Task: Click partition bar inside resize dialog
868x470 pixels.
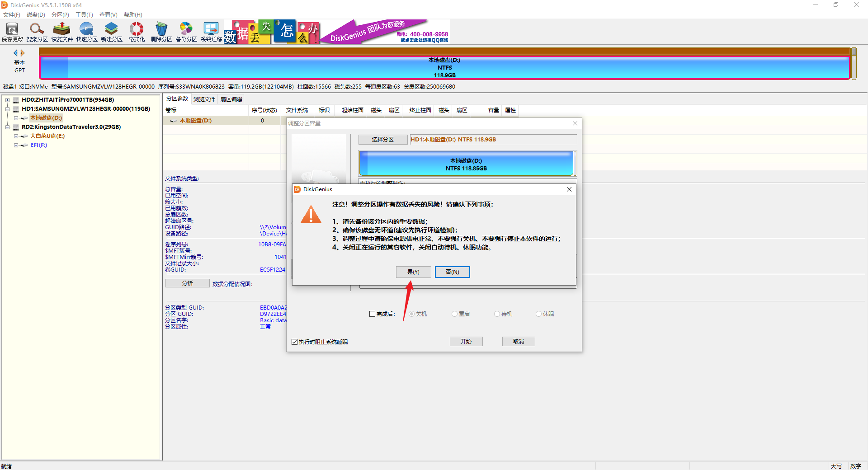Action: [x=467, y=164]
